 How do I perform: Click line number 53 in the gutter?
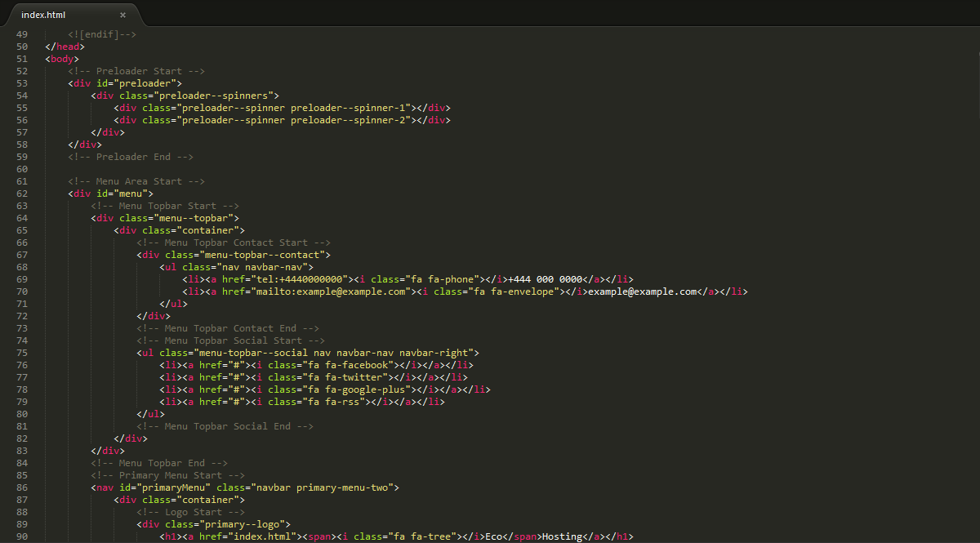[x=22, y=83]
